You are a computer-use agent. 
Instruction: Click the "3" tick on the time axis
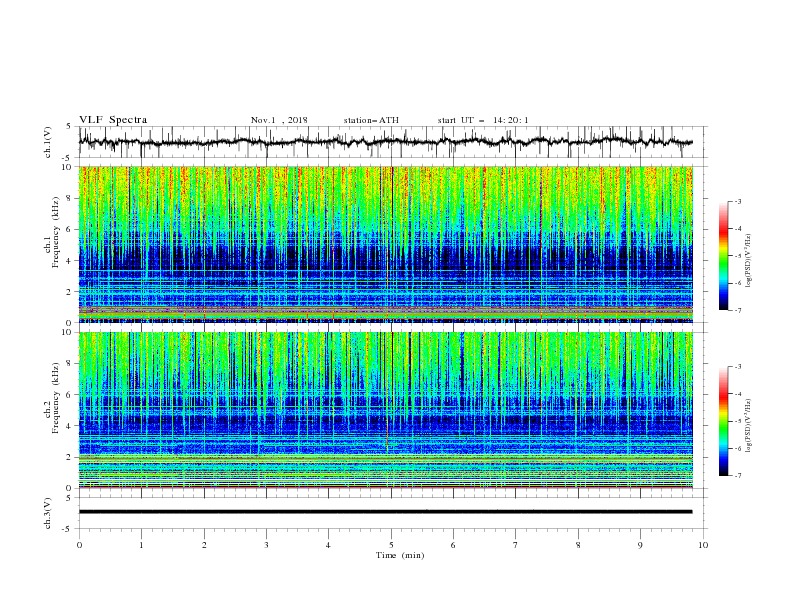coord(266,545)
